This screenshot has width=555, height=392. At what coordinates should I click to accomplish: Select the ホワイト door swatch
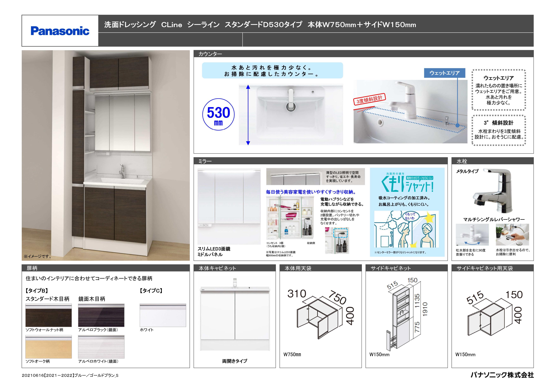pos(163,315)
